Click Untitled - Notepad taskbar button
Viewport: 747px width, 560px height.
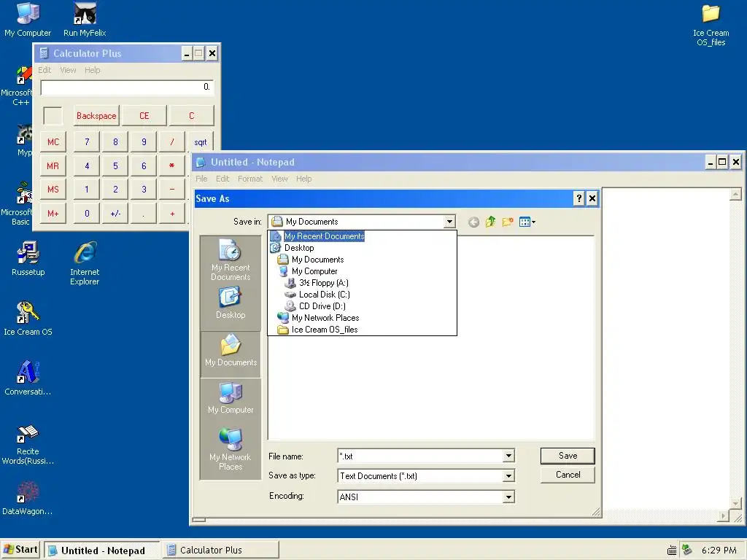102,551
